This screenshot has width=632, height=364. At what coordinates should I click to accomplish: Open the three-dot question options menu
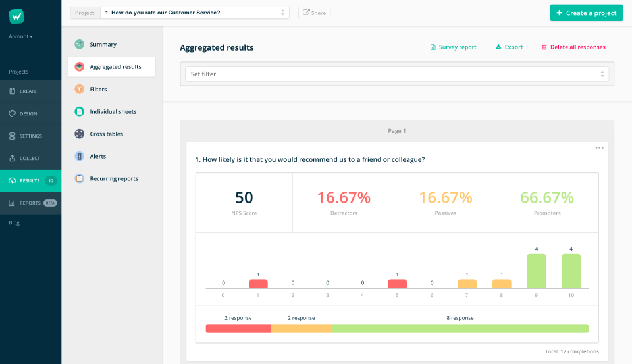[599, 148]
